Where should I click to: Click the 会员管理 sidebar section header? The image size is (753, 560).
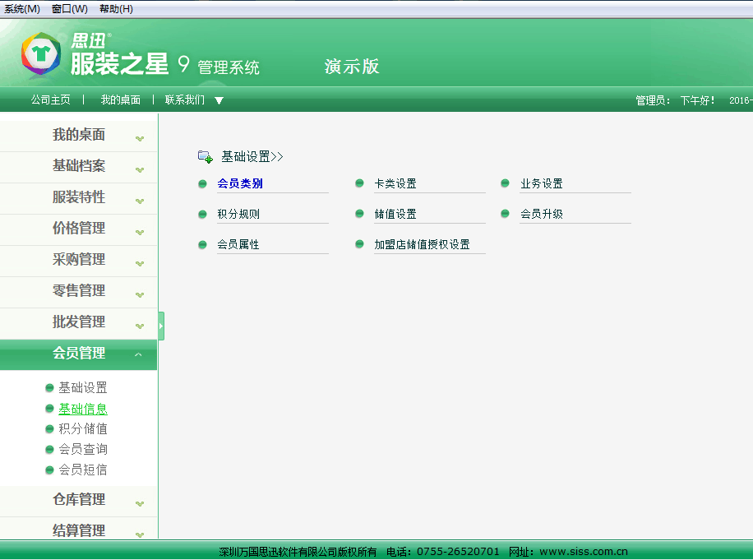(79, 354)
